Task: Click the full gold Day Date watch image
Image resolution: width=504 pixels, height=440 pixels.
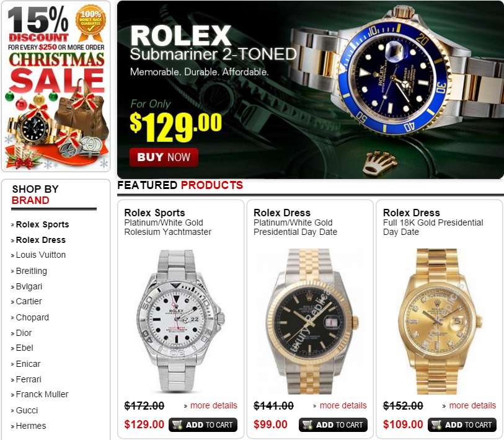Action: click(440, 321)
